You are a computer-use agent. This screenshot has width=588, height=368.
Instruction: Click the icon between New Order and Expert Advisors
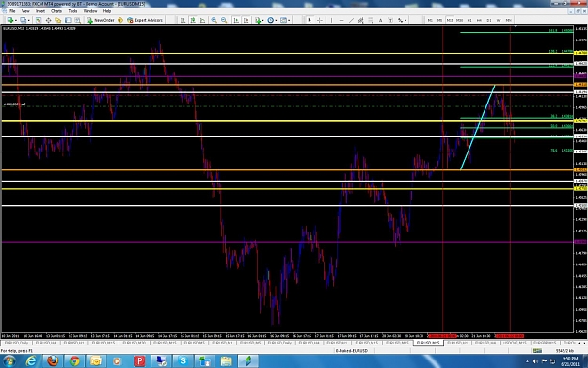[x=120, y=20]
